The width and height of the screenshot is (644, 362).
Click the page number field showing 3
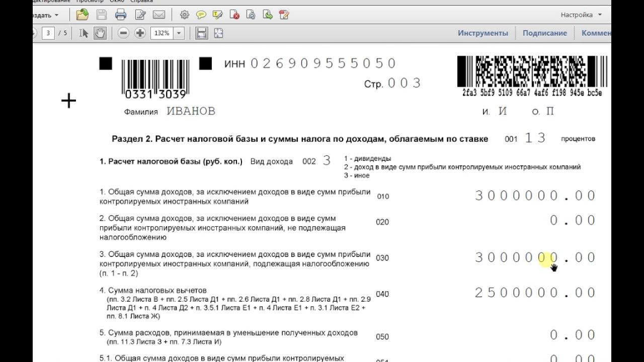pyautogui.click(x=48, y=33)
